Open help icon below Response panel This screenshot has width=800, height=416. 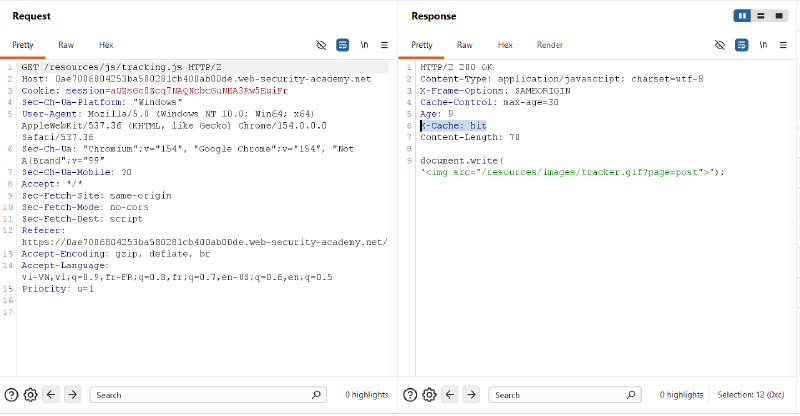click(x=410, y=395)
